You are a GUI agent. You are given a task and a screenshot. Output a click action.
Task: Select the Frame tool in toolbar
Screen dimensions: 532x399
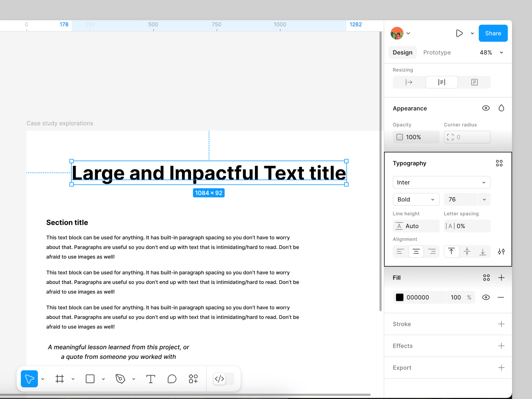click(x=60, y=378)
